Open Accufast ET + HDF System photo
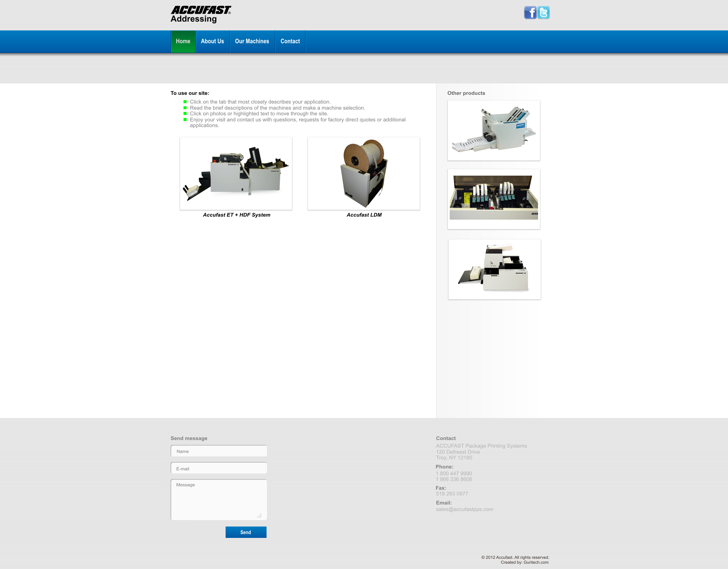The width and height of the screenshot is (728, 569). pos(236,173)
